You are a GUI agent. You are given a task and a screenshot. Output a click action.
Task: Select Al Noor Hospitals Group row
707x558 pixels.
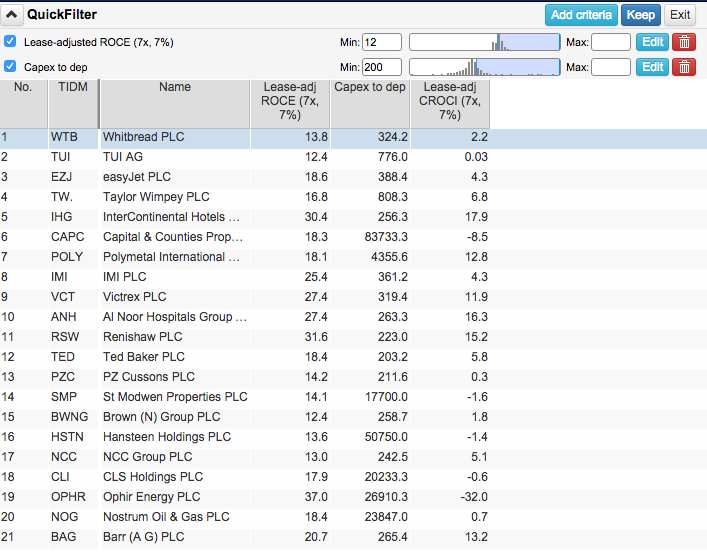pyautogui.click(x=354, y=317)
